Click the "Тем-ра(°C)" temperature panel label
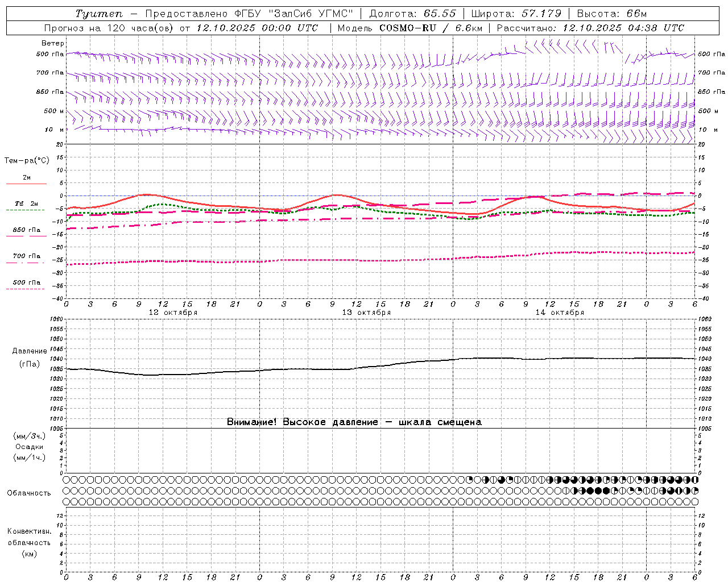The height and width of the screenshot is (582, 728). pos(27,161)
